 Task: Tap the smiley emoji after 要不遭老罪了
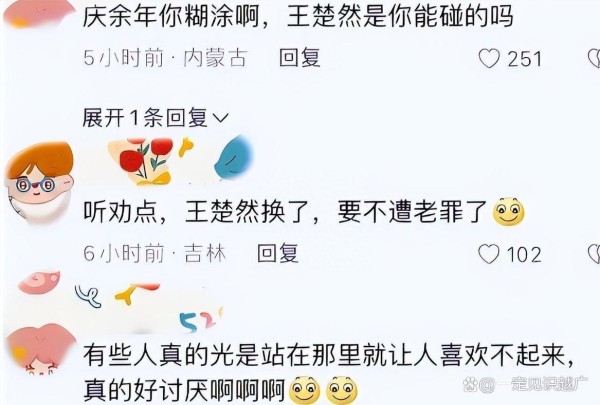tap(509, 211)
